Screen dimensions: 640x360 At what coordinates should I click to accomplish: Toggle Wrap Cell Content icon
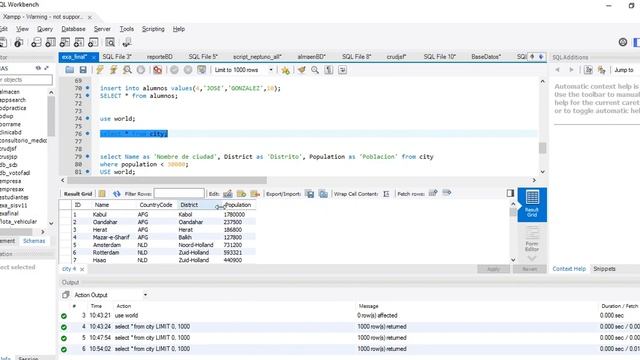386,193
